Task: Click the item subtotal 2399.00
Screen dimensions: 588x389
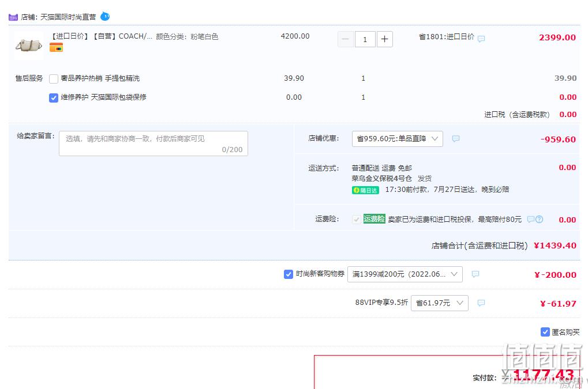Action: click(x=557, y=37)
